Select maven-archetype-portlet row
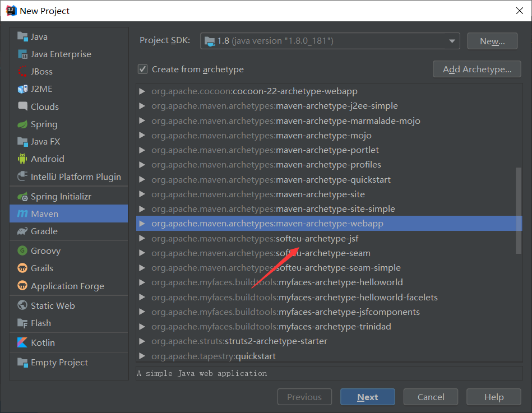The height and width of the screenshot is (413, 532). [329, 150]
